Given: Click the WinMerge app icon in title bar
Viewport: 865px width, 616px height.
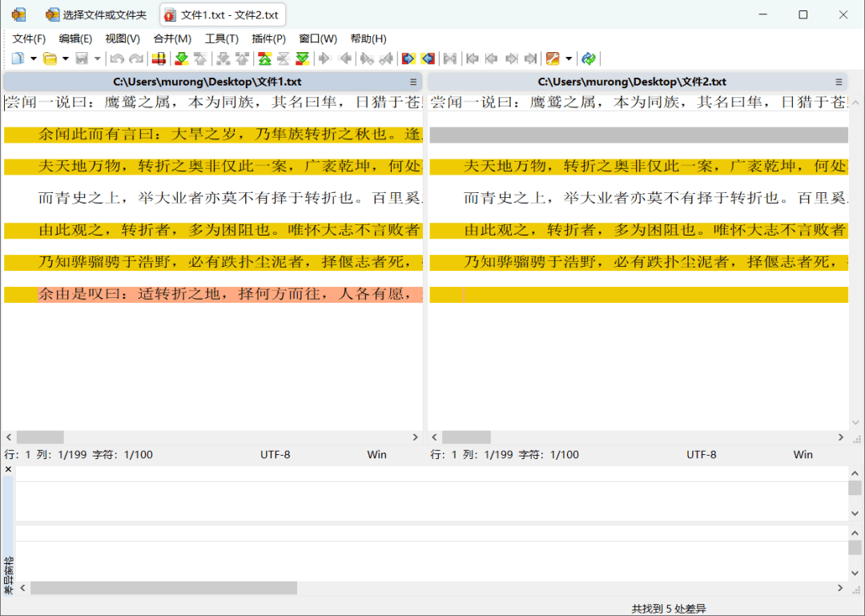Looking at the screenshot, I should (18, 15).
